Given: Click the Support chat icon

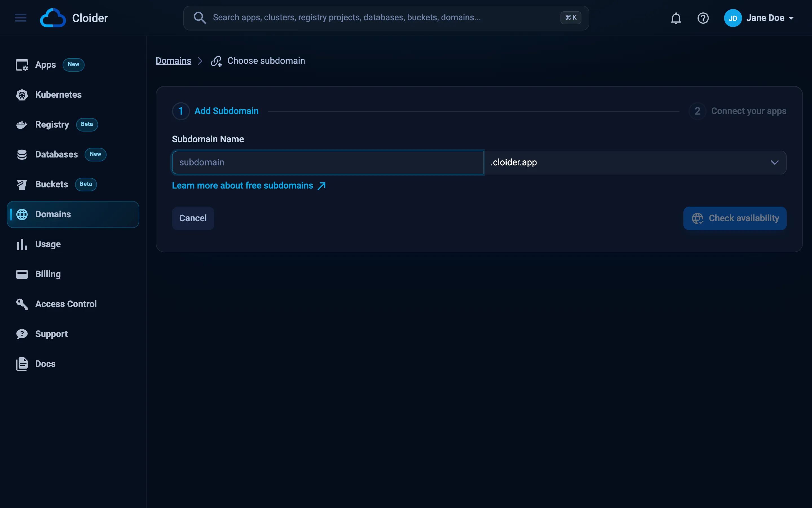Looking at the screenshot, I should click(22, 334).
